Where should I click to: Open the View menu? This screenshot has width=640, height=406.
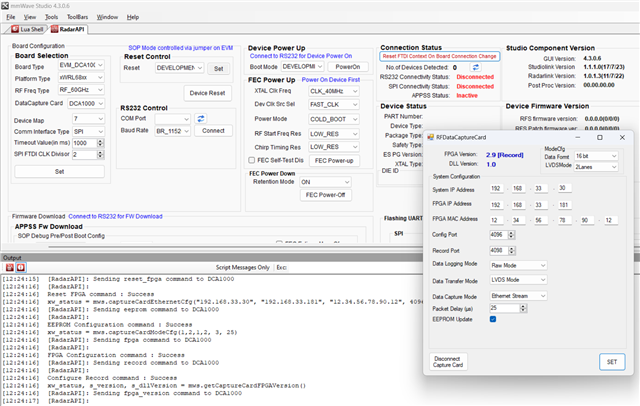tap(30, 17)
